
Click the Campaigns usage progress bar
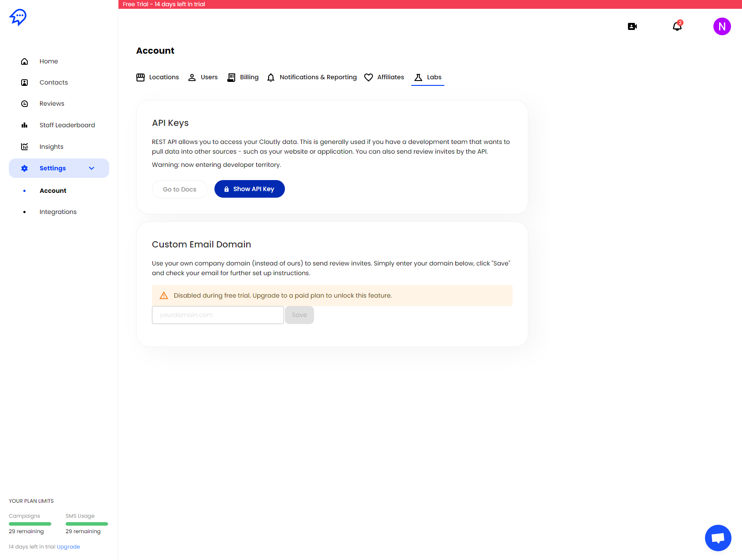click(30, 524)
